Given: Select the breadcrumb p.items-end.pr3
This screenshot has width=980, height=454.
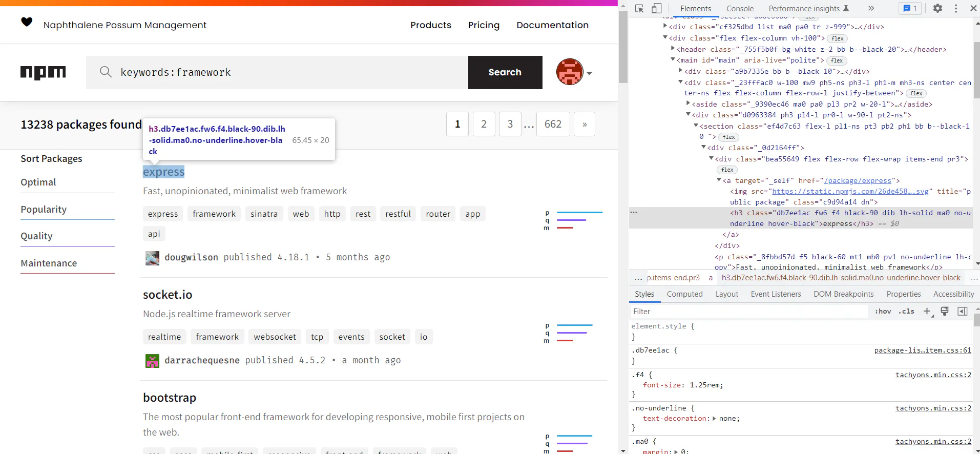Looking at the screenshot, I should 673,278.
